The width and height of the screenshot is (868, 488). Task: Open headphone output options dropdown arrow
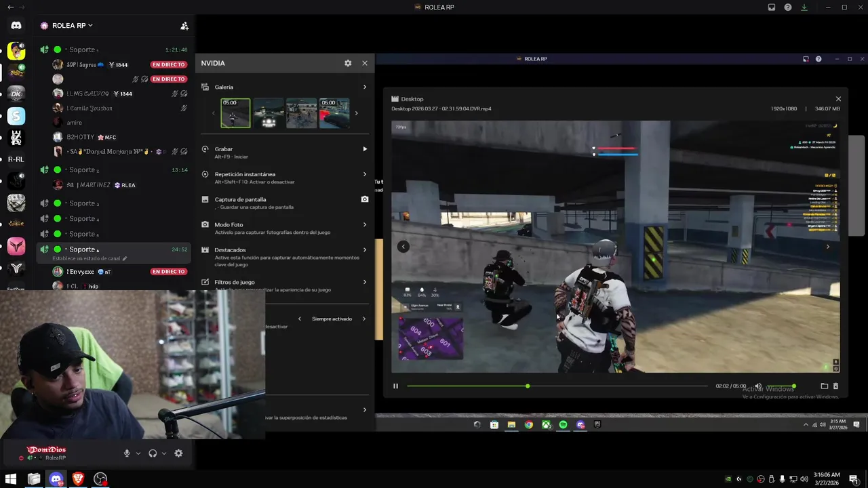pyautogui.click(x=164, y=453)
